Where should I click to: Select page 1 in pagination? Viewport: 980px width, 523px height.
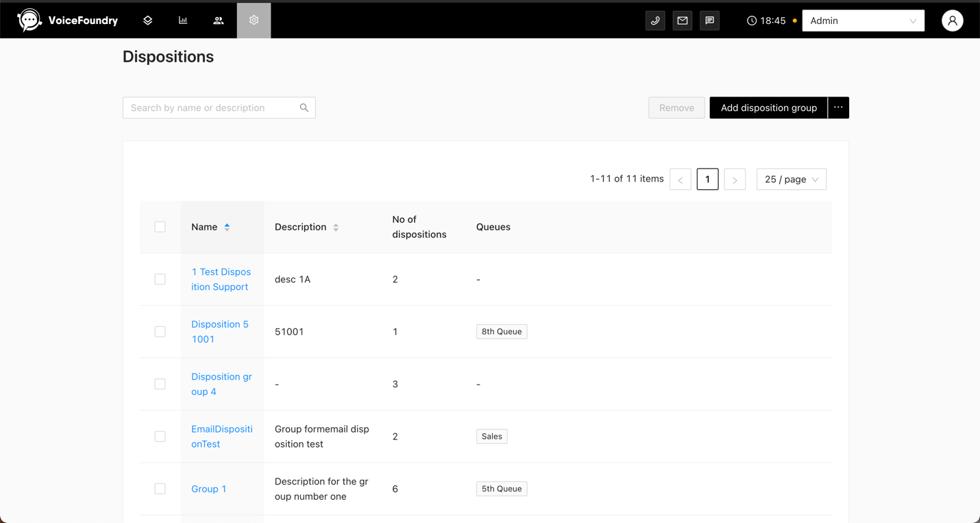tap(708, 180)
